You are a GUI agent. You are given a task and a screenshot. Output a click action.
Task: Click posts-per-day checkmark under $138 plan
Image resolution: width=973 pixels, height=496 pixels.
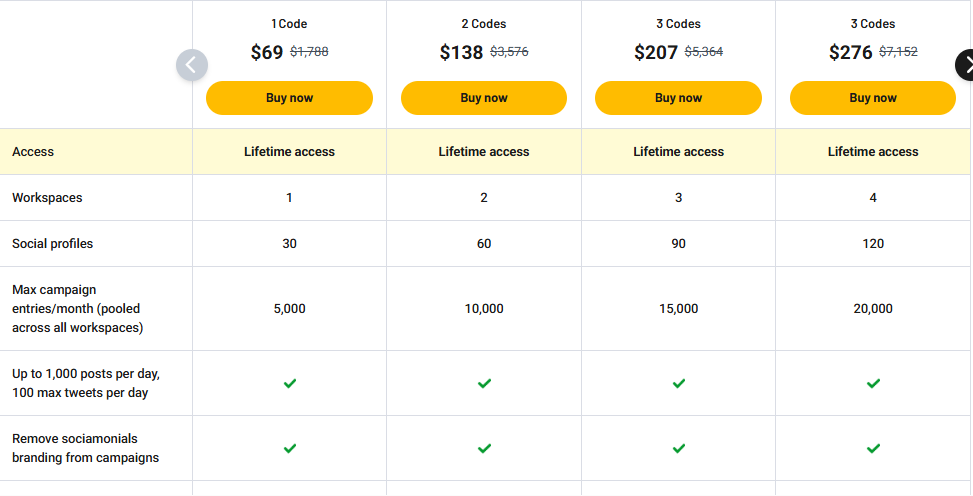point(484,383)
